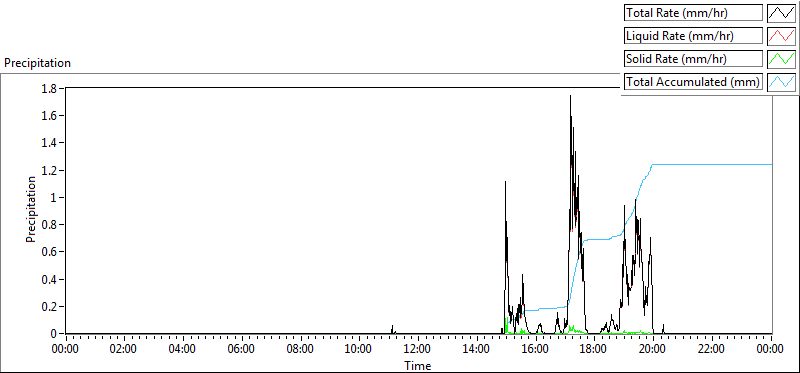
Task: Click the vertical Precipitation y-axis title
Action: coord(31,209)
